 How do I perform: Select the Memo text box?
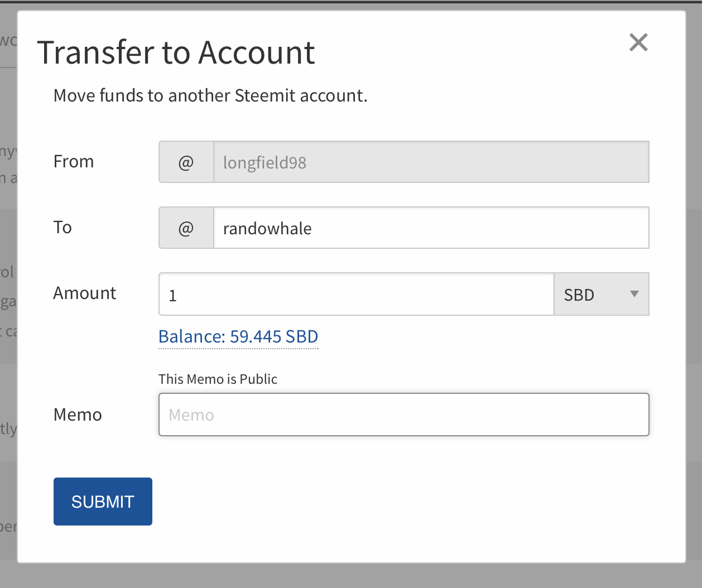click(404, 415)
